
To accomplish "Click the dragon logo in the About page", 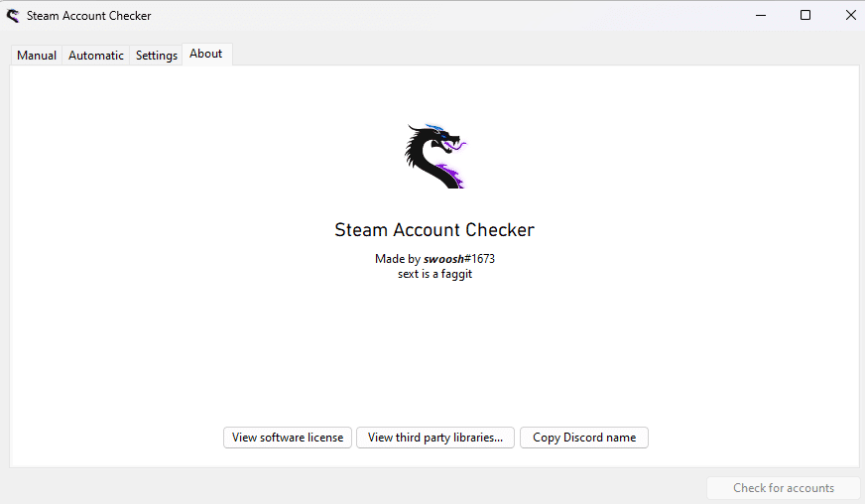I will (435, 156).
